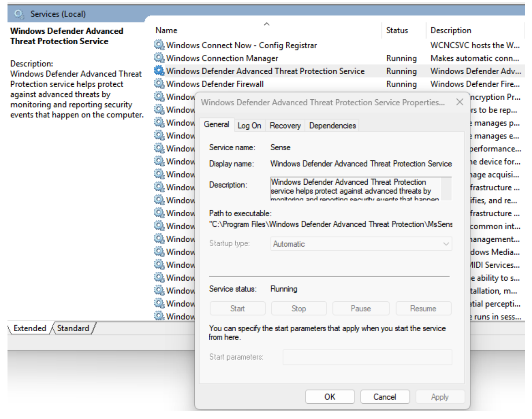Open the Recovery tab
This screenshot has height=419, width=532.
point(285,126)
